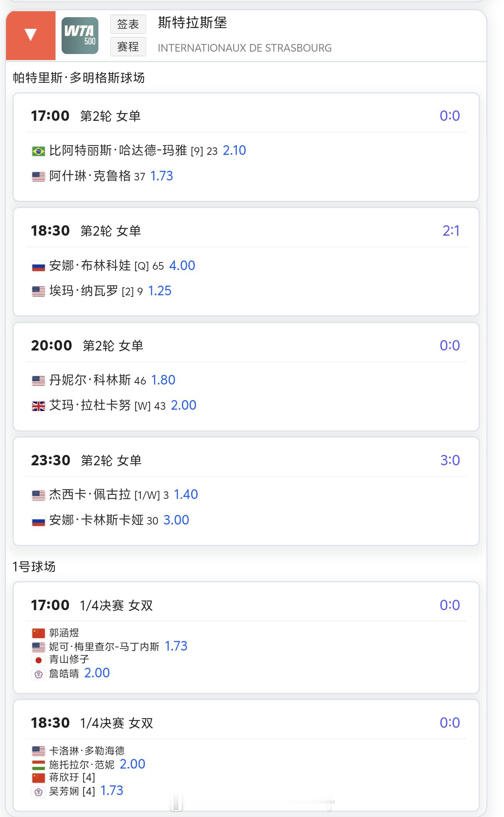504x817 pixels.
Task: Open player 丹妮尔·科林斯
Action: point(90,380)
